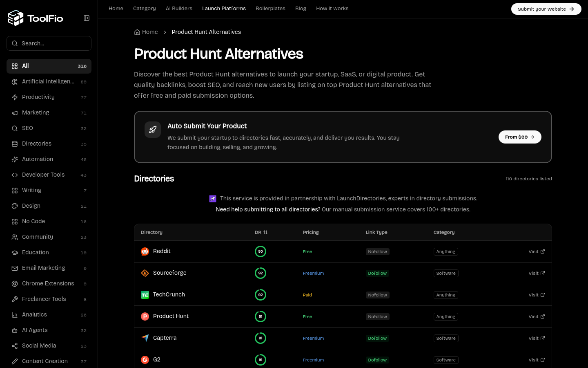The width and height of the screenshot is (588, 368).
Task: Click breadcrumb Product Hunt Alternatives text
Action: [x=206, y=32]
